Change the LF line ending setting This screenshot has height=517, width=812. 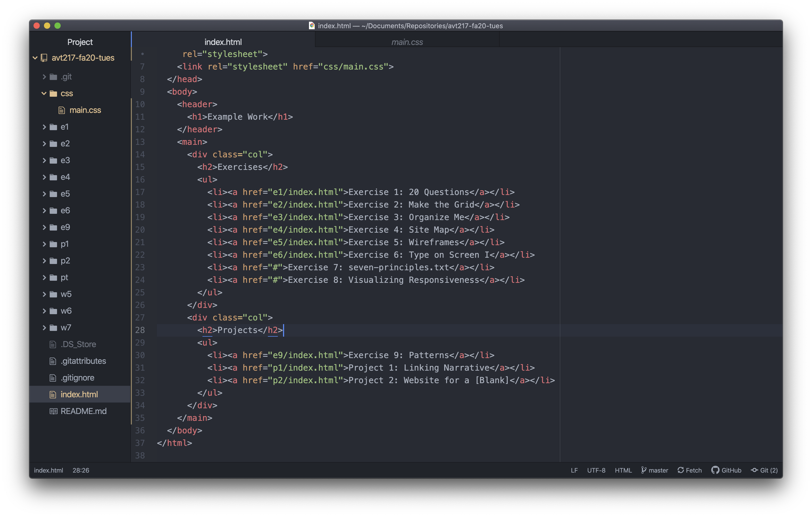click(574, 470)
